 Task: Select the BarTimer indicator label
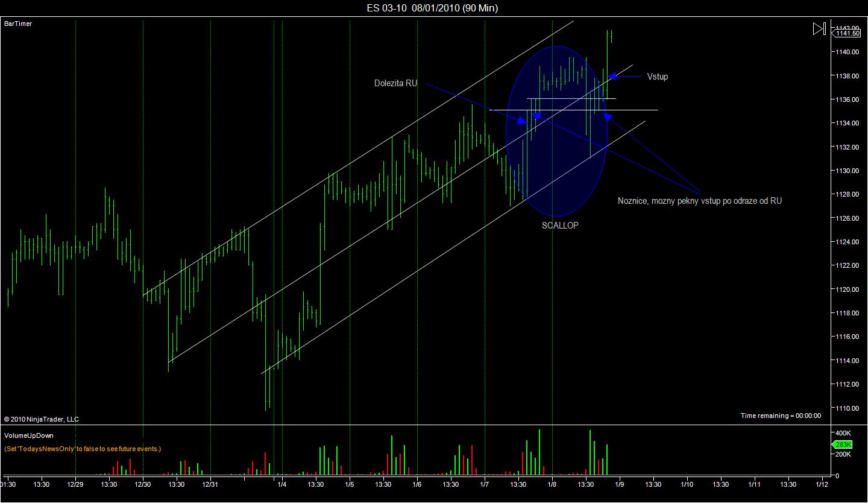pyautogui.click(x=18, y=24)
